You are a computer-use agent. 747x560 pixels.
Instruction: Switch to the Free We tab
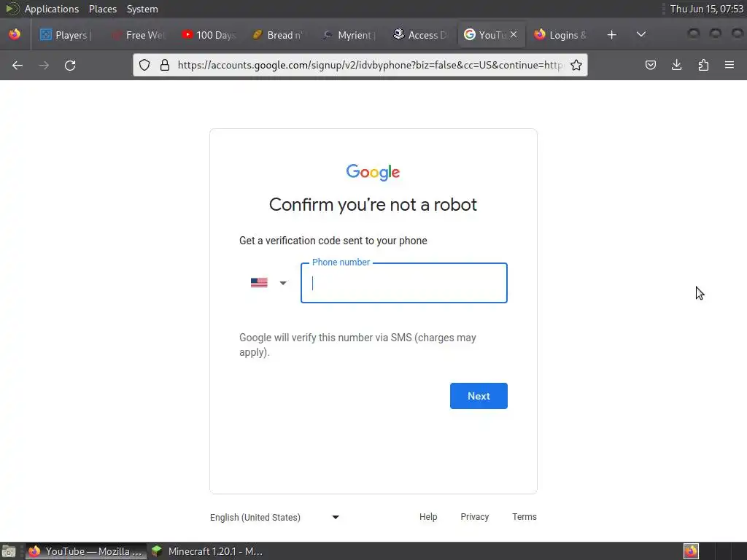coord(139,35)
